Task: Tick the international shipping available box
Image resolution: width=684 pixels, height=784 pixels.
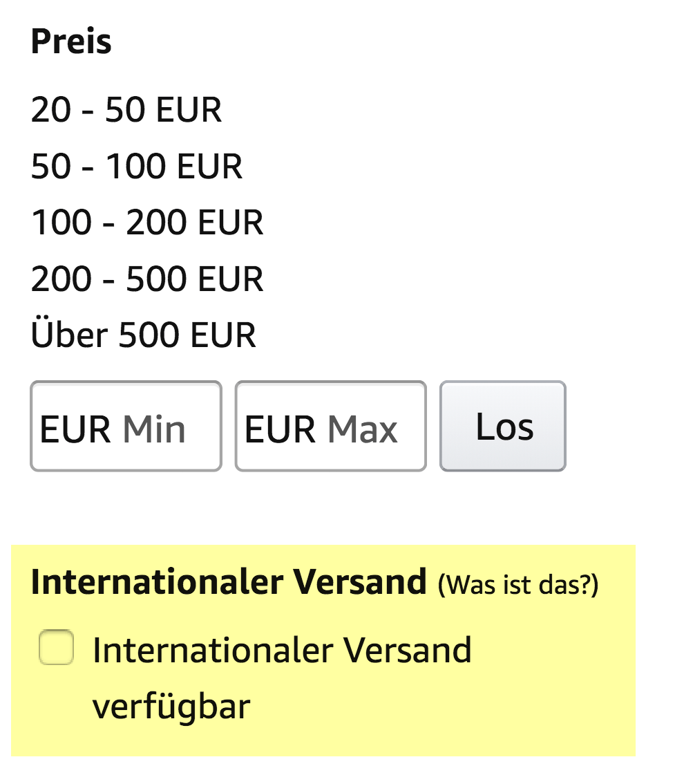Action: [56, 648]
